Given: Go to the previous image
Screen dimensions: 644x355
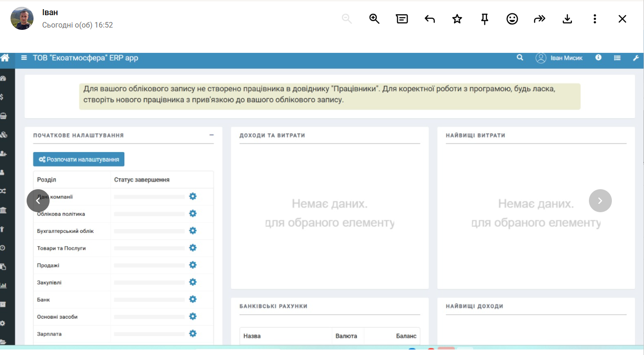Looking at the screenshot, I should tap(38, 201).
